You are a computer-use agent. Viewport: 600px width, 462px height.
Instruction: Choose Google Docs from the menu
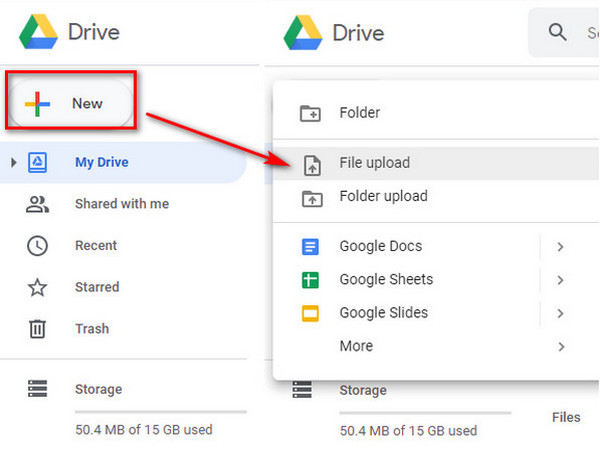(381, 246)
